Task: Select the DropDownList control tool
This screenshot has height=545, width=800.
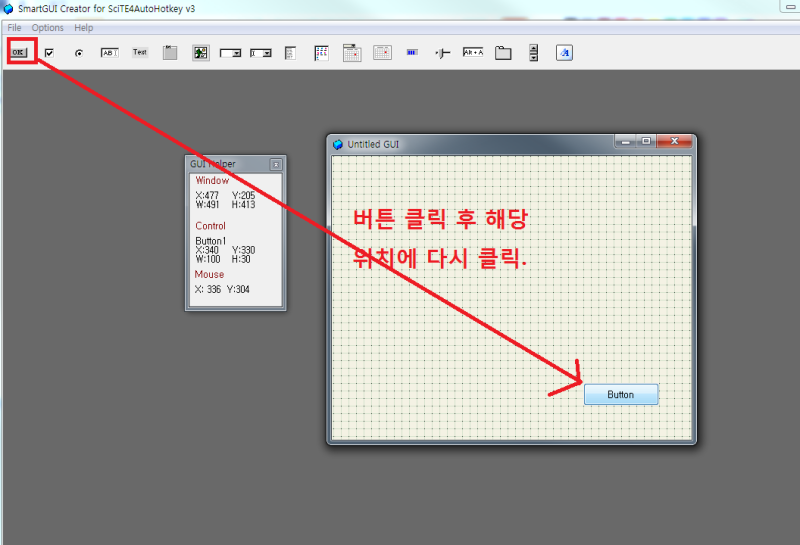Action: (x=230, y=53)
